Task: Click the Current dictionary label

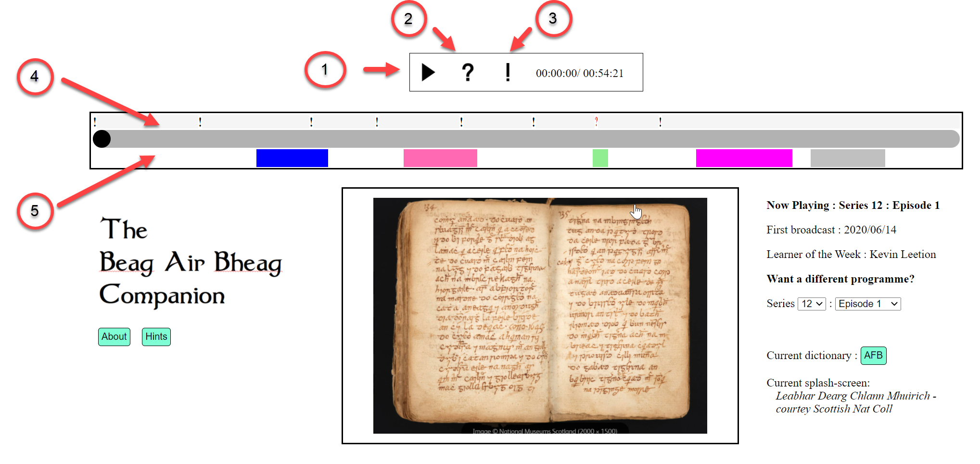Action: (x=812, y=355)
